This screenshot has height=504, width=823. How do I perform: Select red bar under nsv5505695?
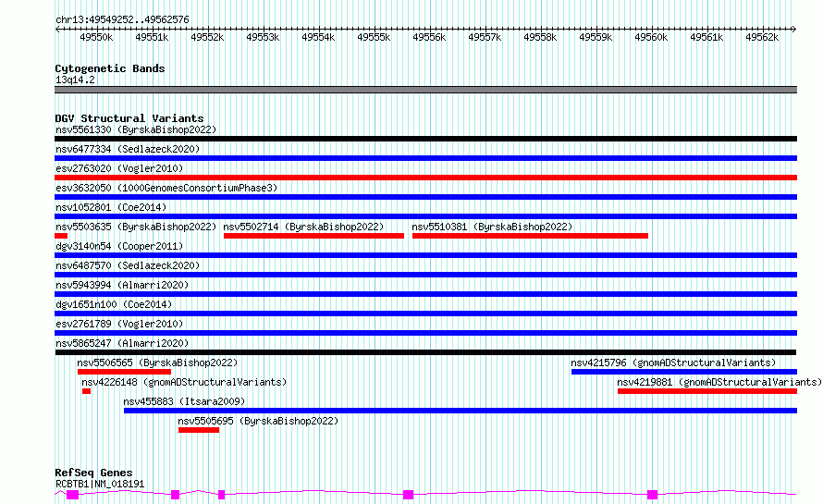pyautogui.click(x=199, y=430)
